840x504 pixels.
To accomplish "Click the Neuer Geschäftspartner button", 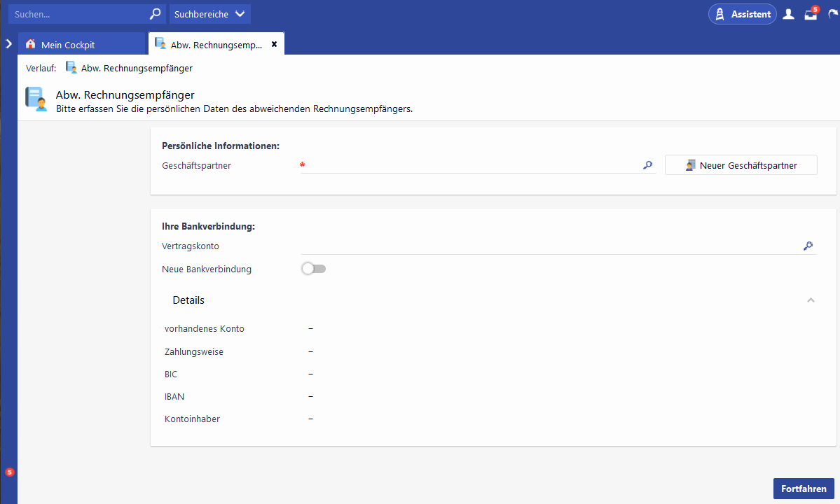I will click(741, 165).
